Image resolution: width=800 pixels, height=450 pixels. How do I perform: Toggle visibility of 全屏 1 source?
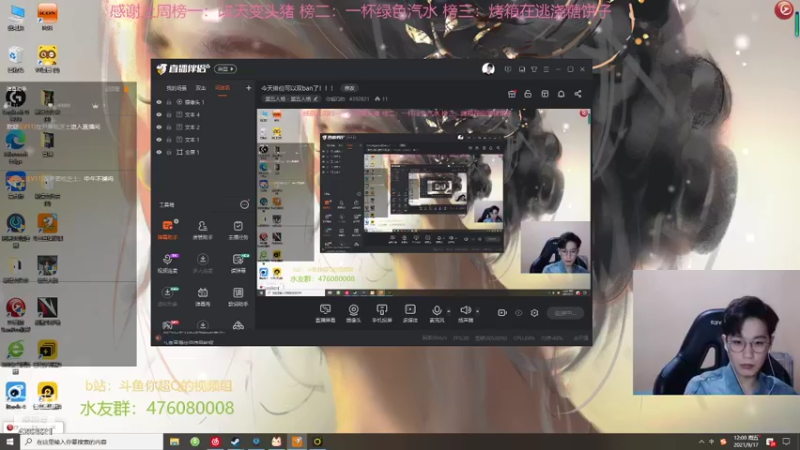tap(159, 152)
